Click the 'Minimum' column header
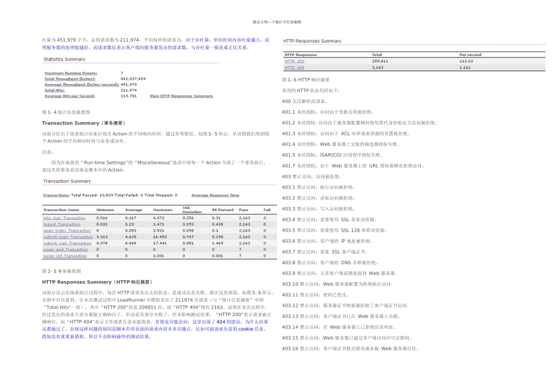Screen dimensions: 554x392 [106, 210]
